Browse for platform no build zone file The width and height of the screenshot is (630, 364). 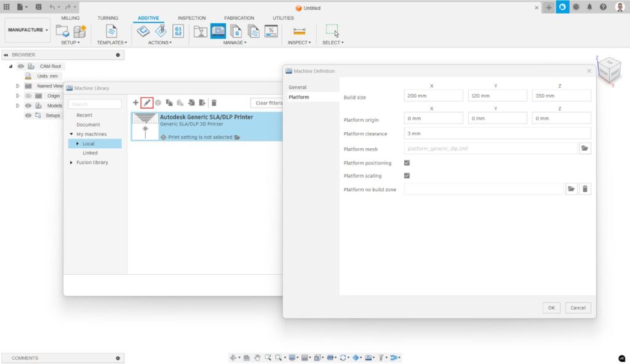[x=571, y=189]
